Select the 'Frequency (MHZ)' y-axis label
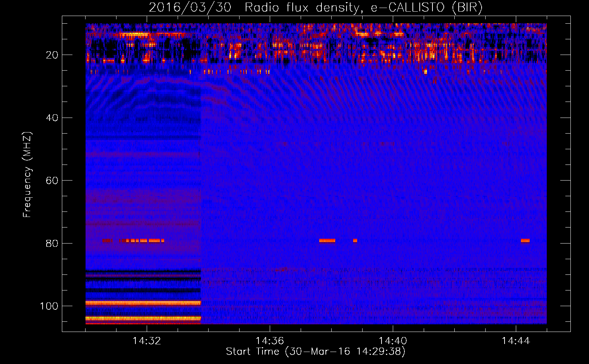The height and width of the screenshot is (364, 589). pos(27,175)
